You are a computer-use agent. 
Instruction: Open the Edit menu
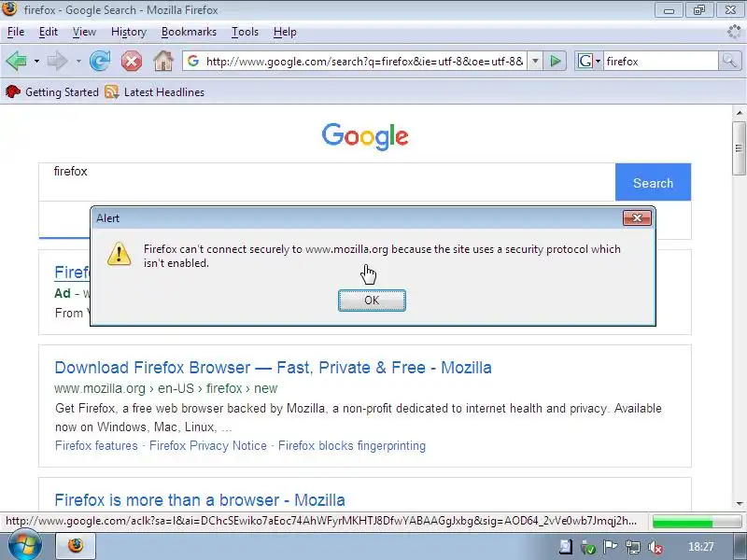(49, 32)
